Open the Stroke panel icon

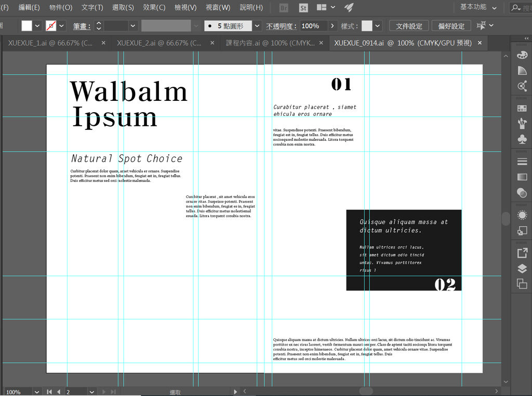[522, 162]
